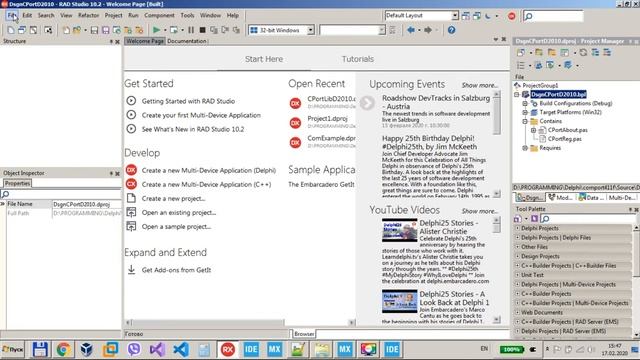Click the Step Over icon in debug toolbar
This screenshot has width=640, height=360.
pyautogui.click(x=225, y=30)
